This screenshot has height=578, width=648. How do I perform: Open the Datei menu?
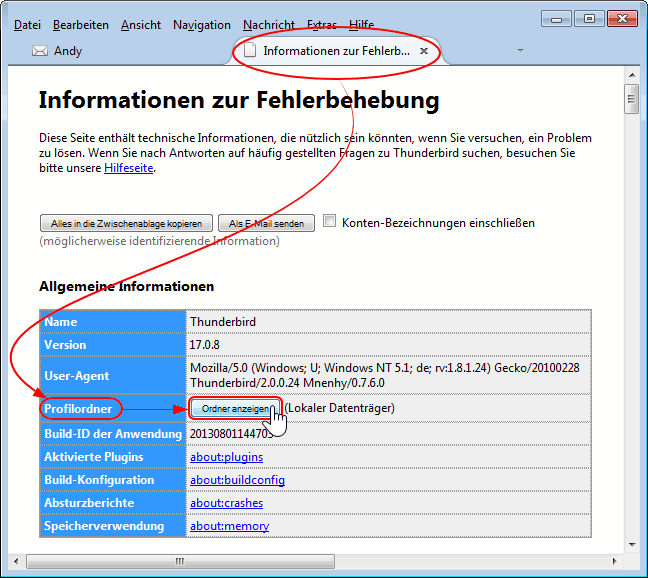click(x=28, y=25)
